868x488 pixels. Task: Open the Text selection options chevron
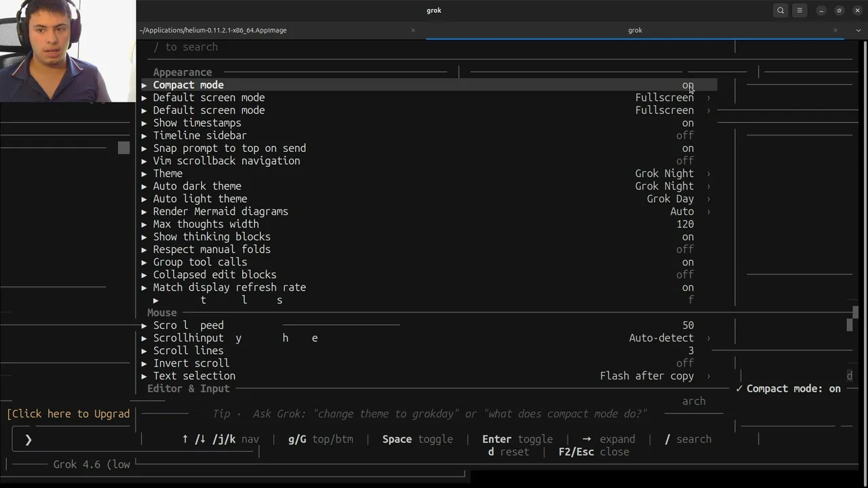[709, 376]
